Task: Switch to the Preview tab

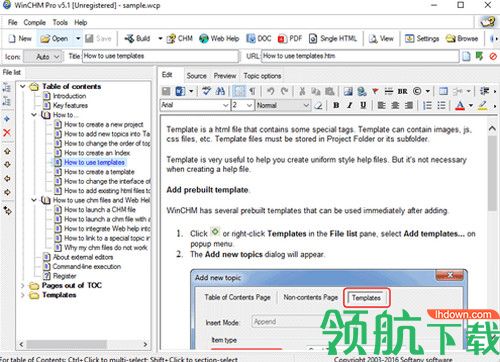Action: pyautogui.click(x=225, y=76)
